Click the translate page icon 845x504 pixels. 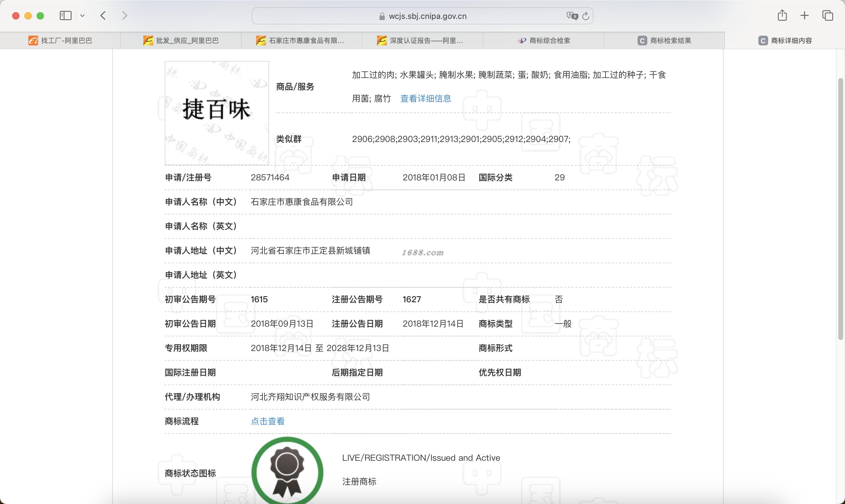coord(572,16)
